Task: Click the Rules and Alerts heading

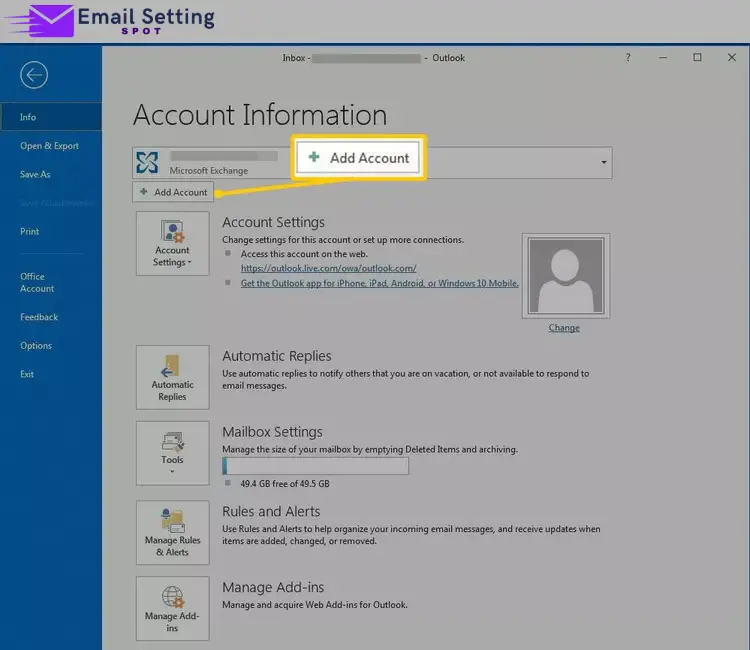Action: (271, 511)
